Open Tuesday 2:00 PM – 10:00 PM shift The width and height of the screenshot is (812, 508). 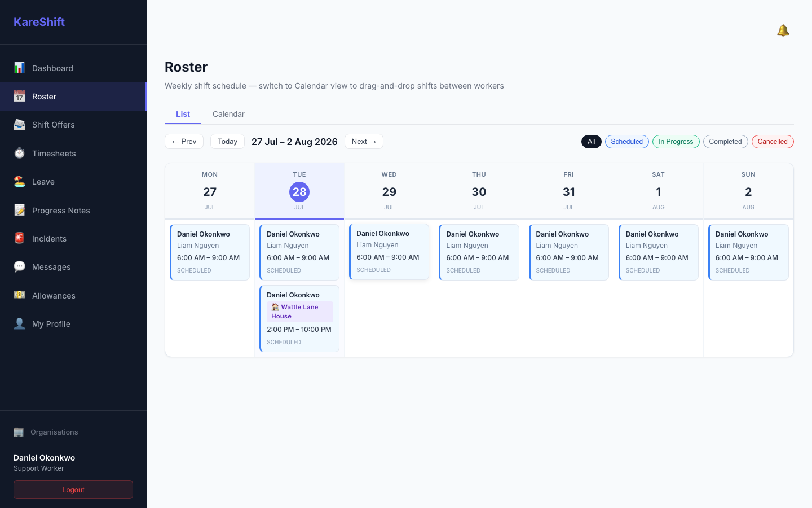coord(299,318)
